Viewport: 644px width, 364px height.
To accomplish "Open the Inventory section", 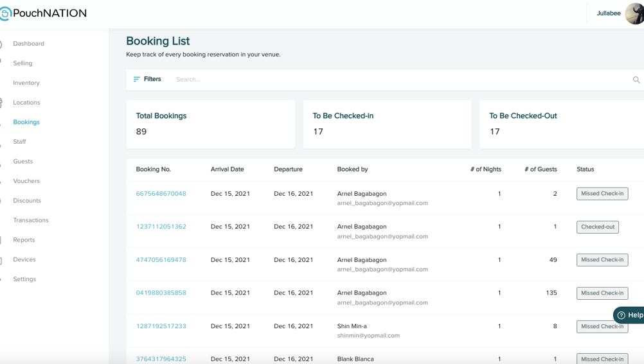I will point(26,83).
